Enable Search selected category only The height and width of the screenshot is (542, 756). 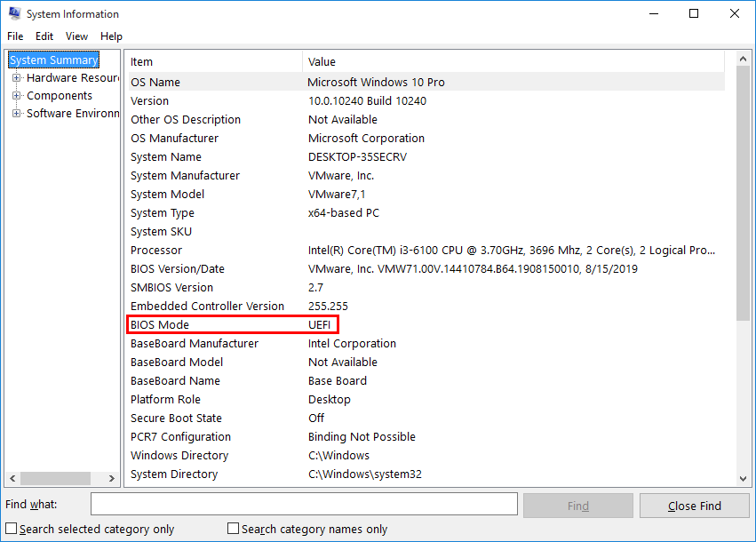[11, 529]
